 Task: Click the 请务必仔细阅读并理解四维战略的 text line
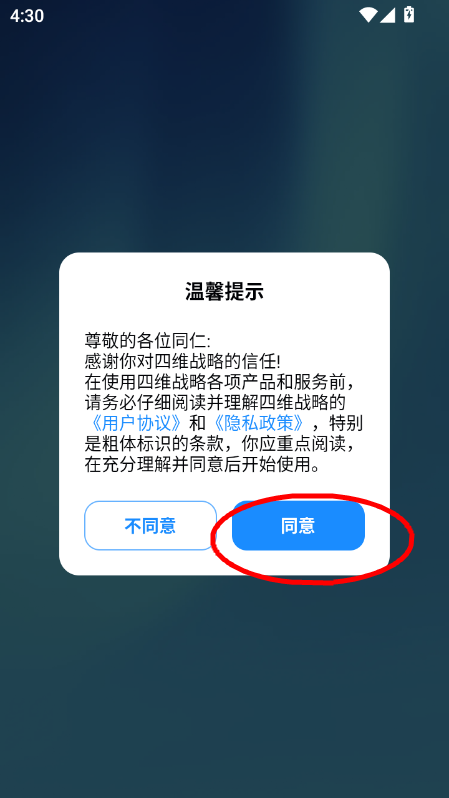pyautogui.click(x=215, y=403)
